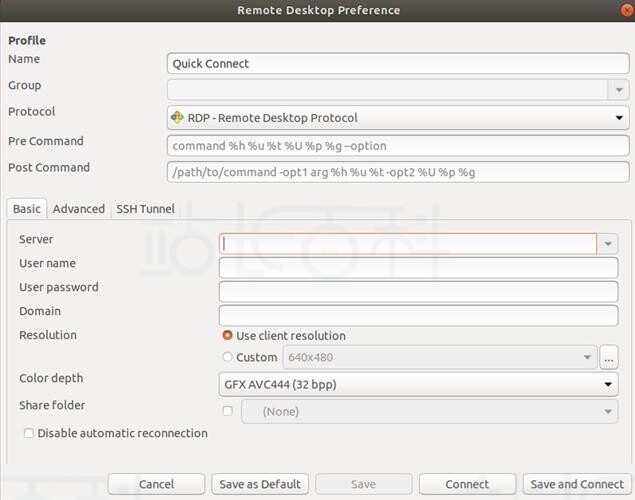This screenshot has height=500, width=635.
Task: Open the Color depth dropdown
Action: pyautogui.click(x=418, y=384)
